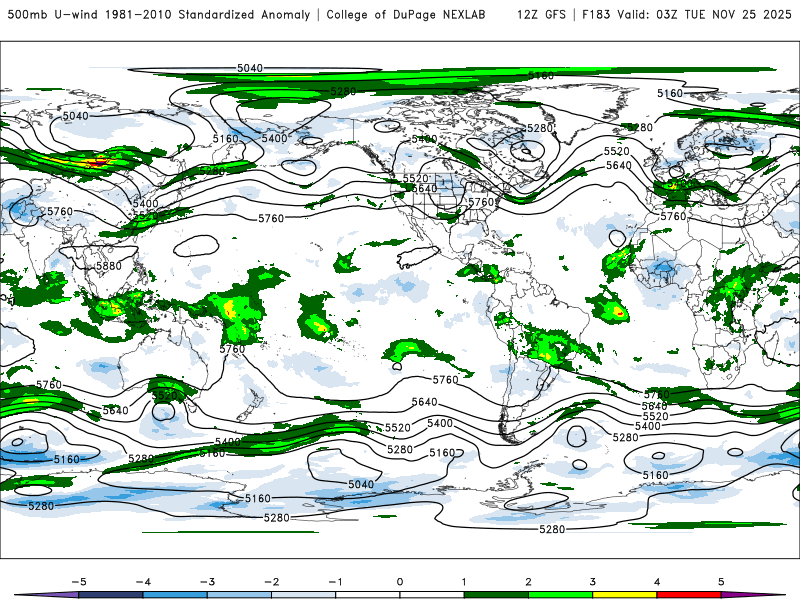
Task: Click the -3 label on the color bar
Action: coord(208,582)
